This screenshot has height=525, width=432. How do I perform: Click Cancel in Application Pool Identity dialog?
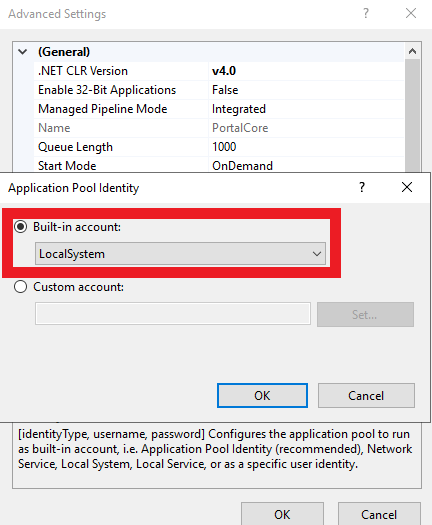tap(366, 395)
